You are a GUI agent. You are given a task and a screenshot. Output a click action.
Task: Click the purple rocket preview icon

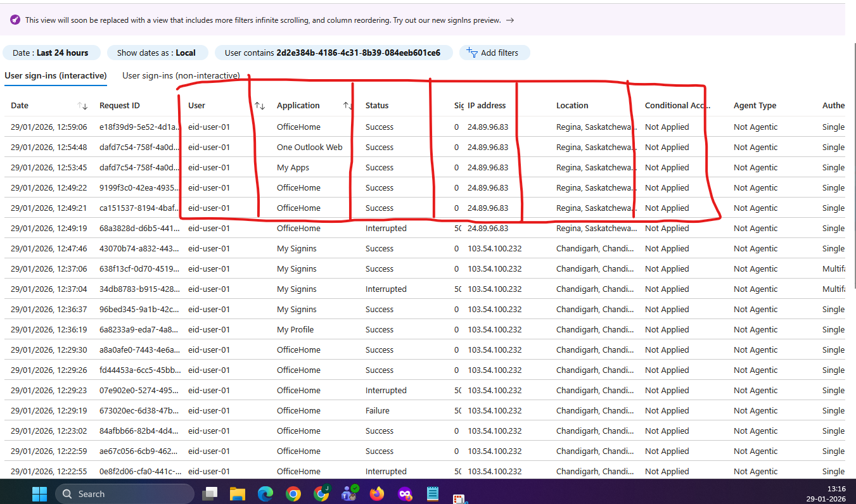coord(15,20)
